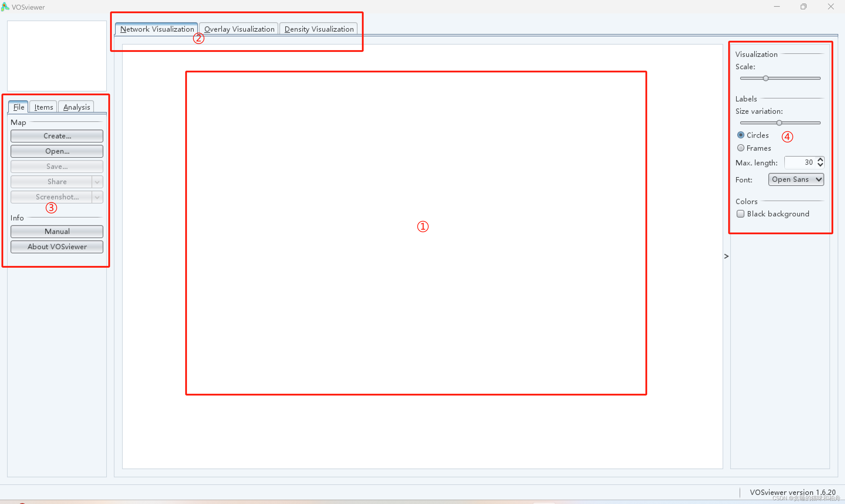Viewport: 845px width, 504px height.
Task: Open the Manual from Info section
Action: [57, 232]
